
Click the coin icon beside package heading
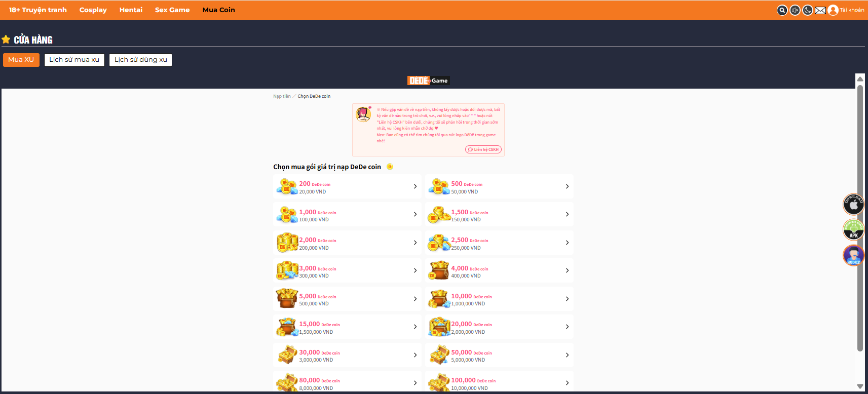[390, 167]
